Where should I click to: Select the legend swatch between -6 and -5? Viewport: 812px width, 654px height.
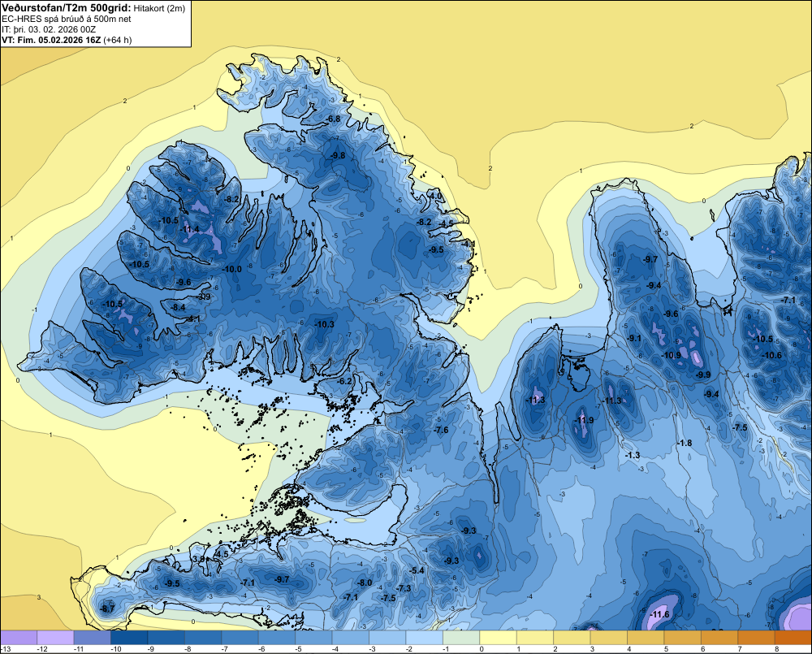click(277, 637)
